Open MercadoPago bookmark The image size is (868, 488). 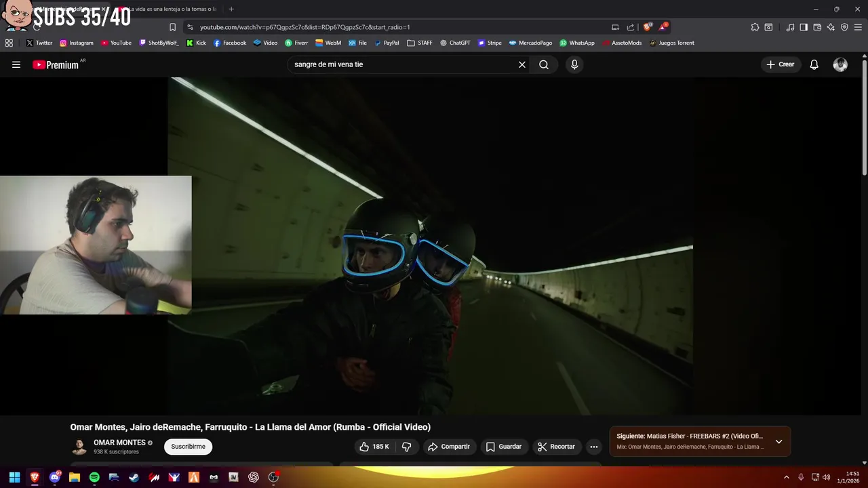pyautogui.click(x=530, y=43)
